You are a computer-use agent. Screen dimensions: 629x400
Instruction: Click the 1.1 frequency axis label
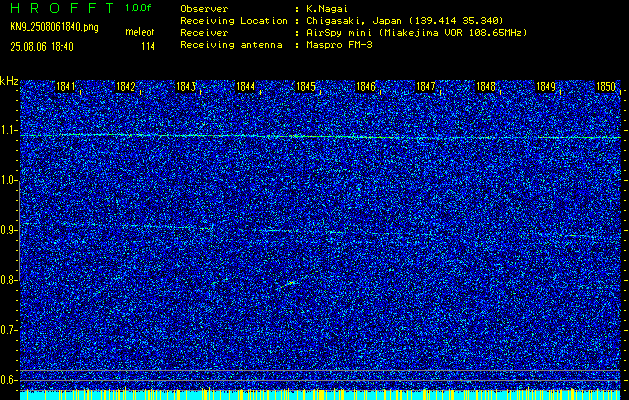8,130
